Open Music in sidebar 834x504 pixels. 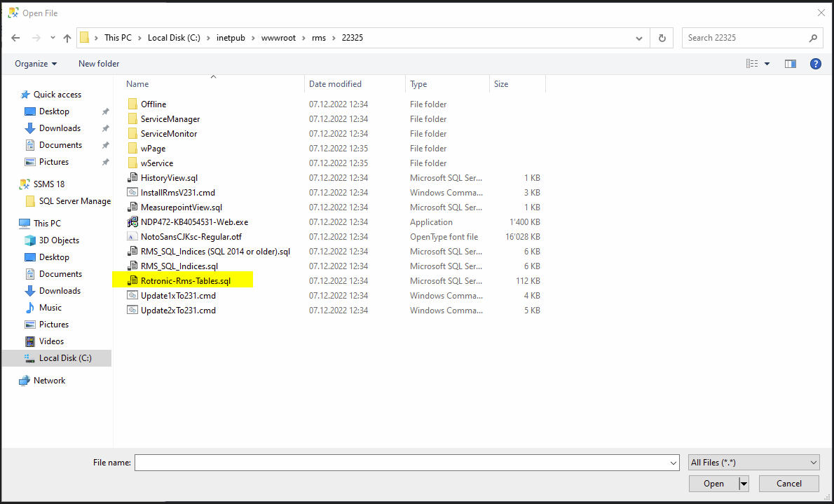(x=50, y=308)
